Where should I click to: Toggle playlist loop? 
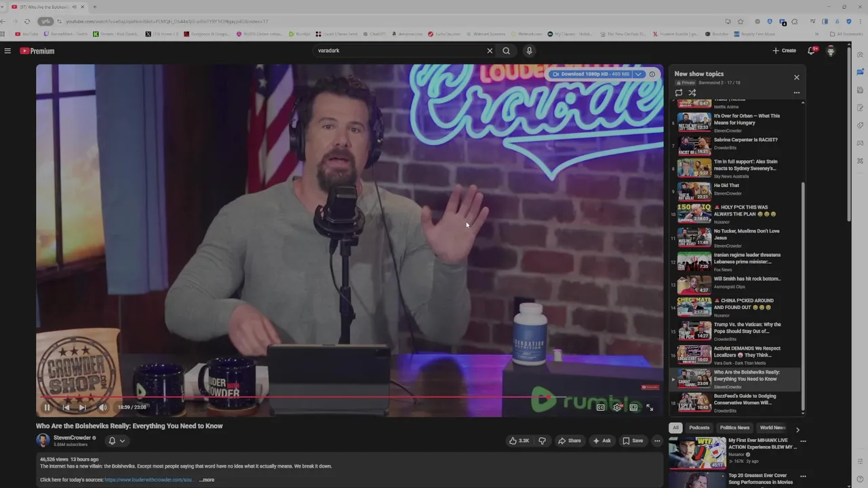(x=679, y=93)
